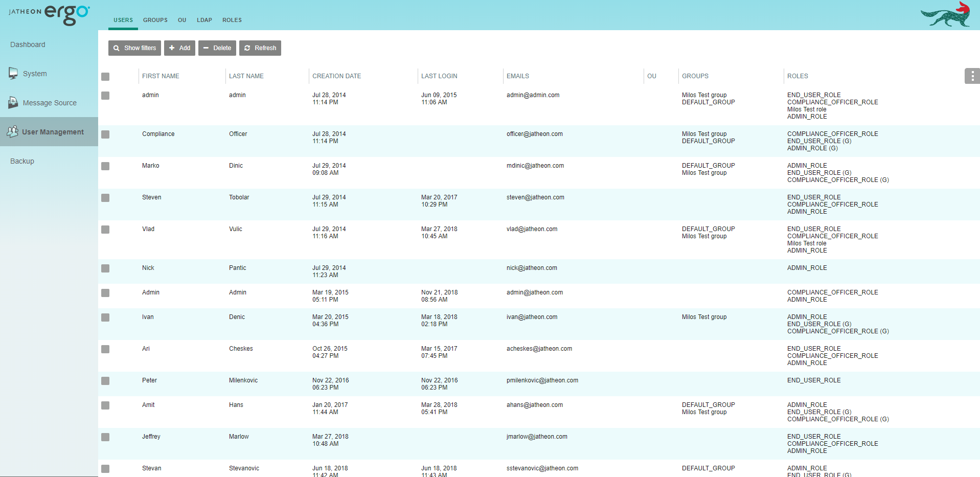Viewport: 980px width, 477px height.
Task: Click the email steven@jatheon.com
Action: (x=535, y=197)
